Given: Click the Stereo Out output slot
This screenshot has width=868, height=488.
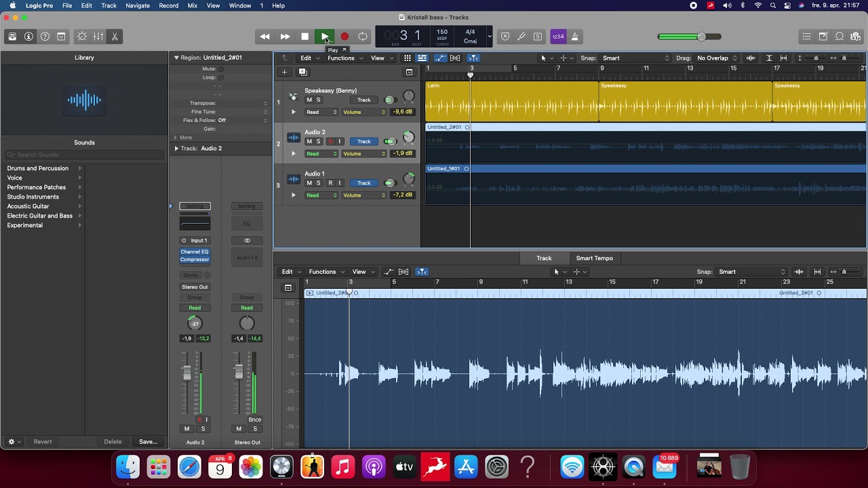Looking at the screenshot, I should (x=195, y=287).
